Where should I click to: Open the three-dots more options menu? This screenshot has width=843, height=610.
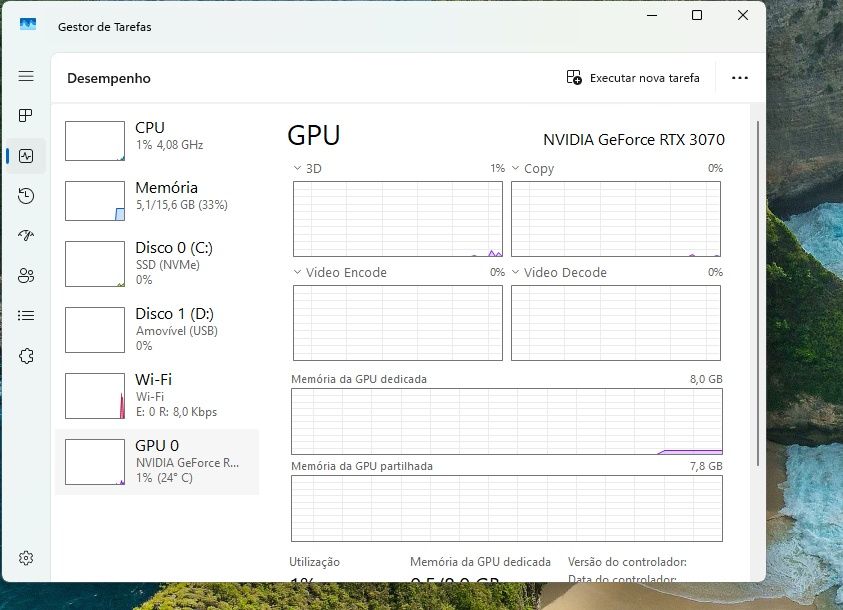click(x=740, y=78)
